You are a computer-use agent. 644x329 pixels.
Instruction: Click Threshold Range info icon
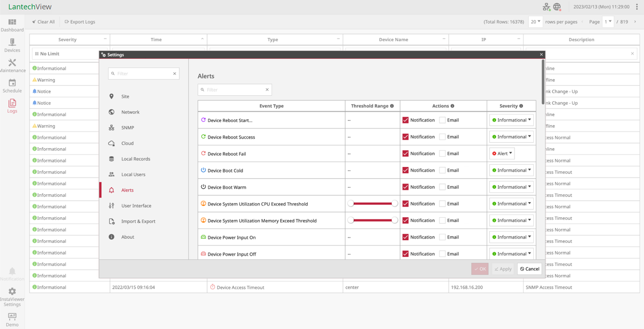coord(392,106)
